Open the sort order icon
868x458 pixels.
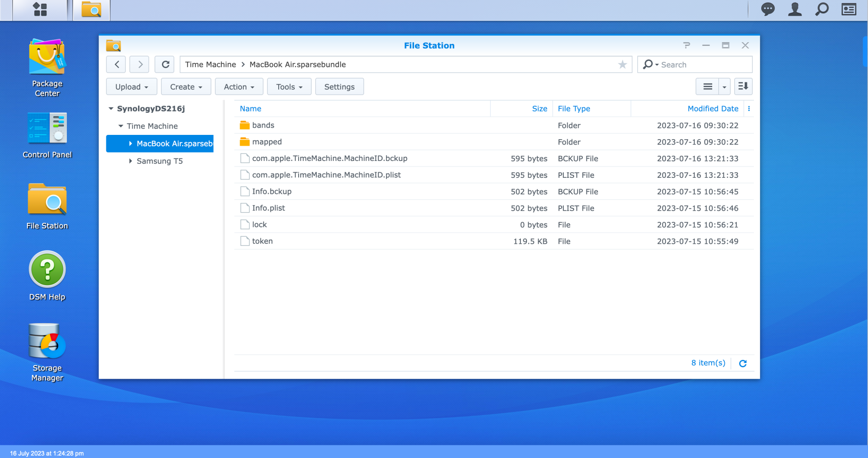(x=743, y=86)
